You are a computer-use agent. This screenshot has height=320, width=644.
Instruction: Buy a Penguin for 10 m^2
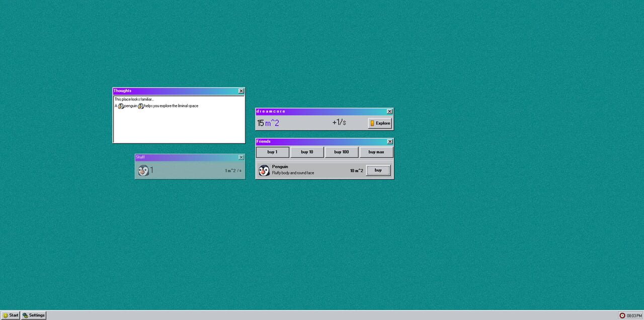point(378,170)
